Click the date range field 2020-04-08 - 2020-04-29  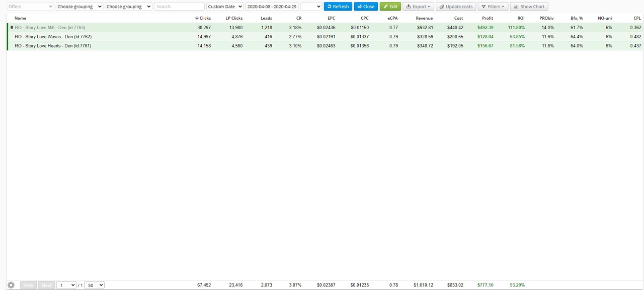(x=272, y=7)
